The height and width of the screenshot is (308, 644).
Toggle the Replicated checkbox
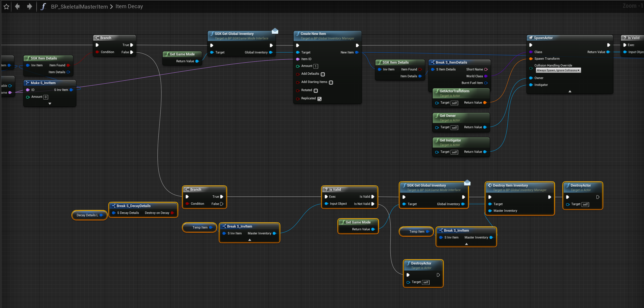pyautogui.click(x=319, y=99)
